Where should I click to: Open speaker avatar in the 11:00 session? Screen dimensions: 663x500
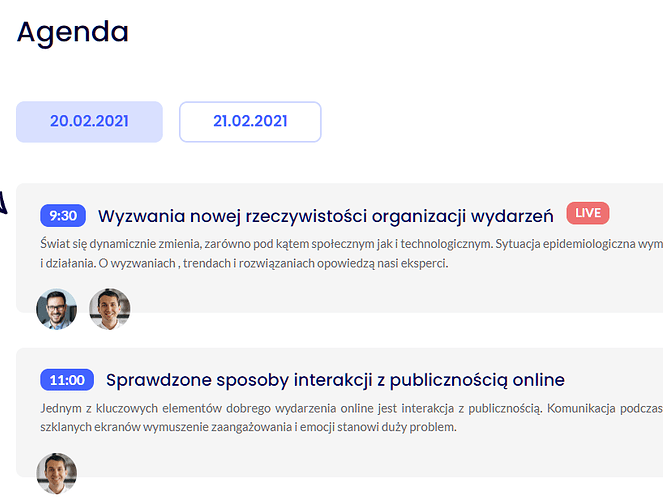pyautogui.click(x=56, y=473)
